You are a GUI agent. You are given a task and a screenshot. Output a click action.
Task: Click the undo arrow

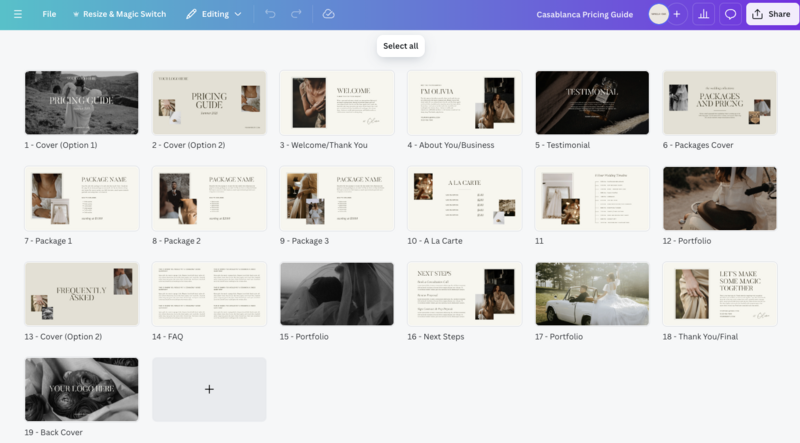coord(271,15)
